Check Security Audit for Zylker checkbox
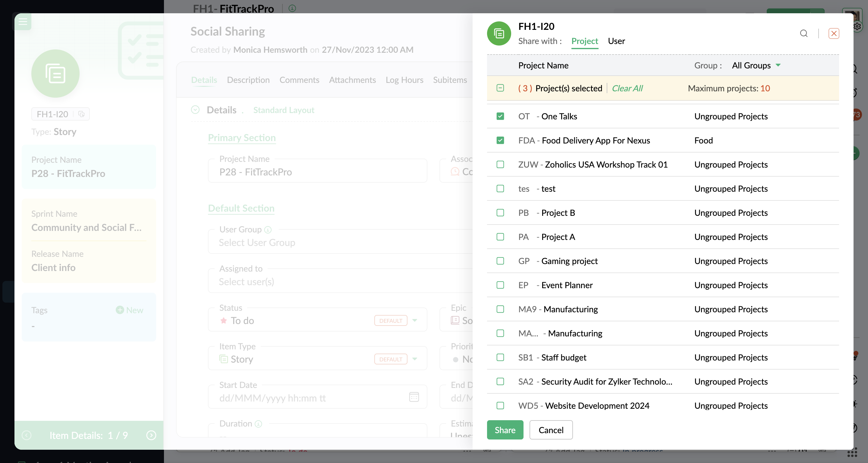868x463 pixels. pos(500,381)
